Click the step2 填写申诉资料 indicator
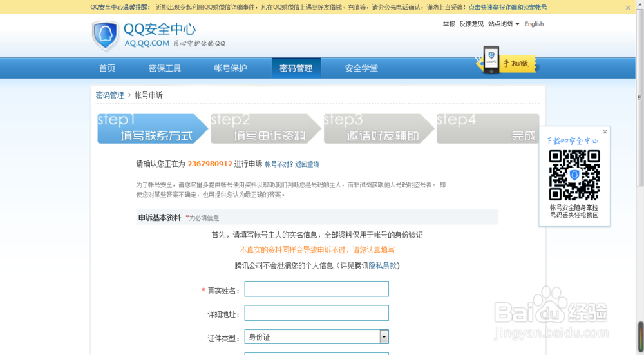644x355 pixels. pos(266,129)
